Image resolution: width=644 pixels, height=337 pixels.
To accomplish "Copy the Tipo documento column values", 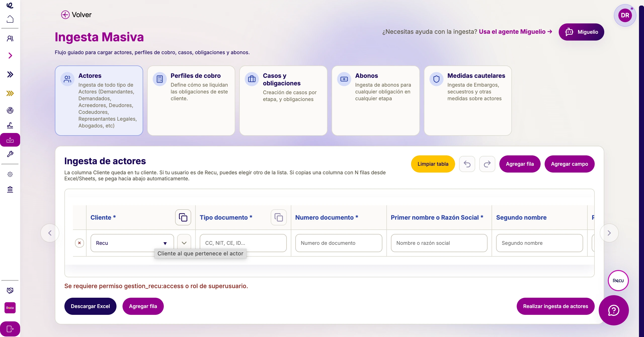I will 279,217.
